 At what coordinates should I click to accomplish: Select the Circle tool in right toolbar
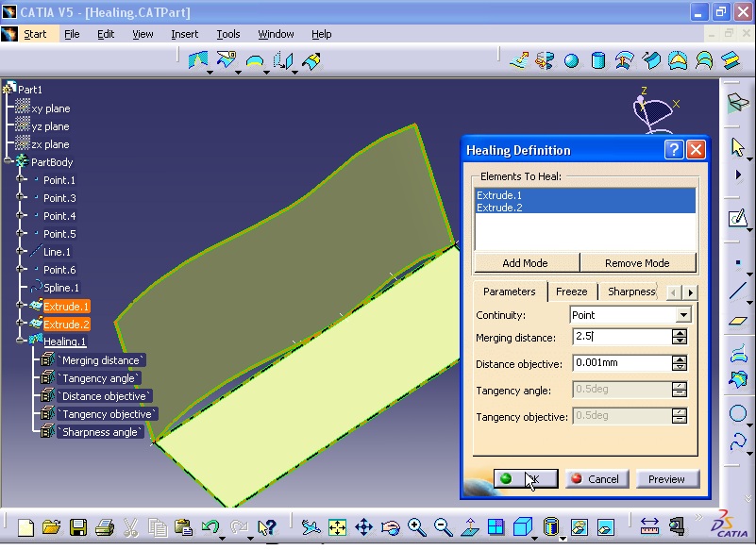point(738,413)
